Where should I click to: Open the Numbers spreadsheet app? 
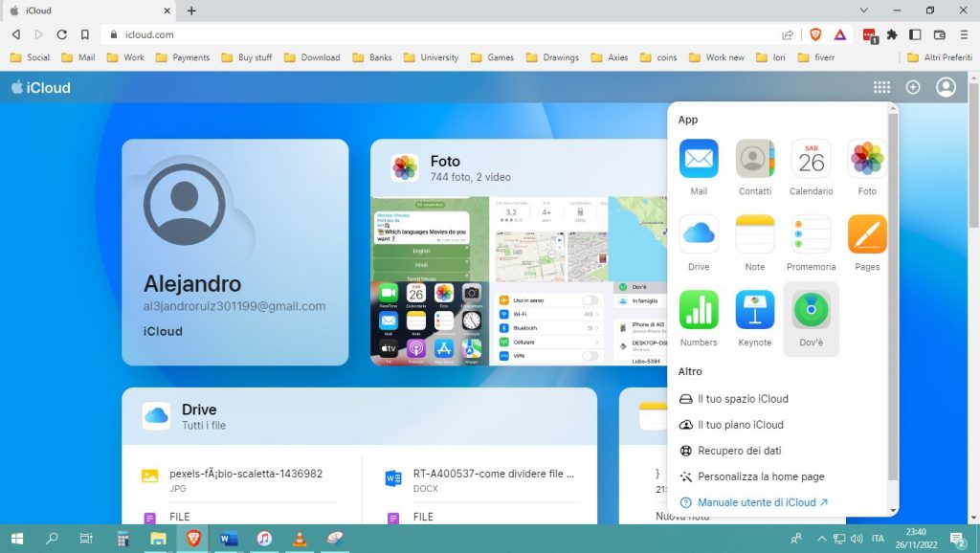(x=699, y=310)
